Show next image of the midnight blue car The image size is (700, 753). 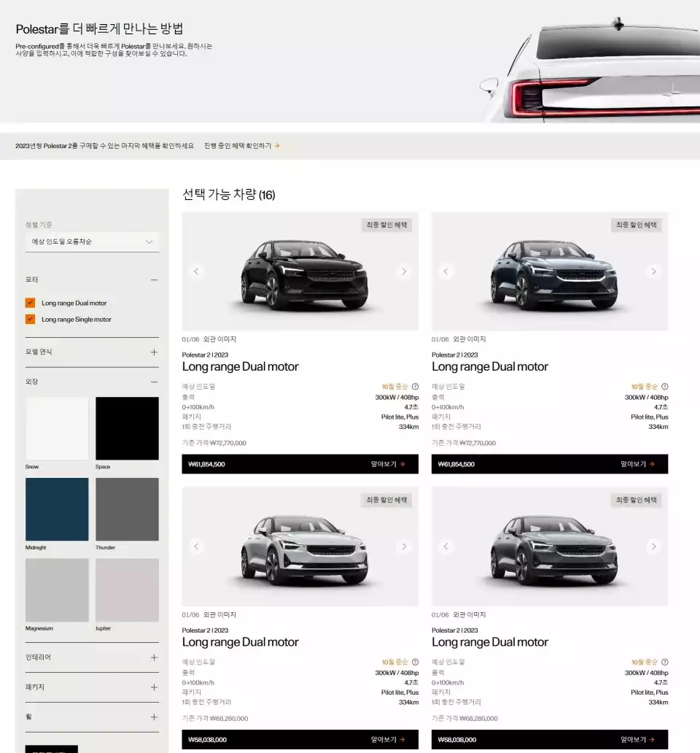(x=653, y=271)
